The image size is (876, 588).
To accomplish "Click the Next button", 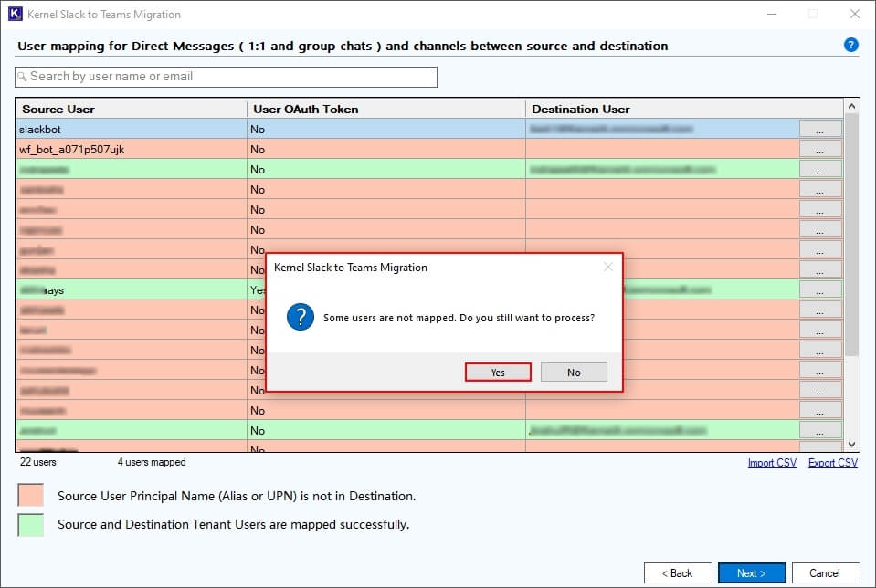I will click(752, 573).
